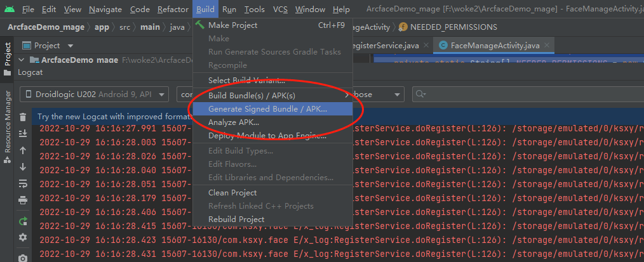This screenshot has height=262, width=644.
Task: Click the main breadcrumb
Action: click(x=150, y=27)
